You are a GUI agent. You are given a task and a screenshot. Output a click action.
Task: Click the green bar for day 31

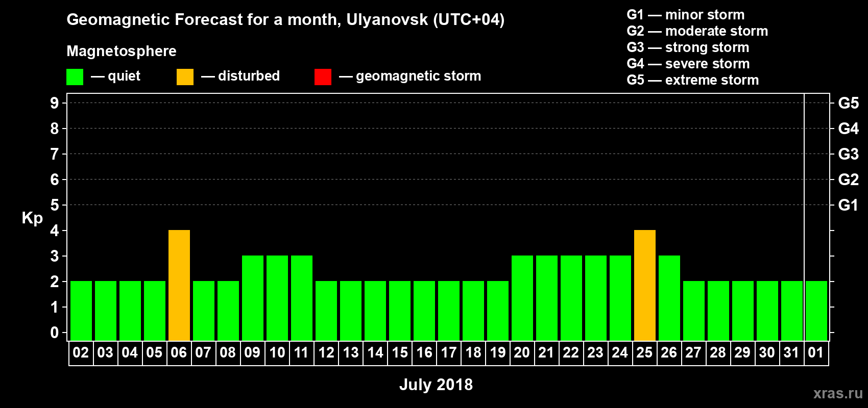[x=792, y=311]
